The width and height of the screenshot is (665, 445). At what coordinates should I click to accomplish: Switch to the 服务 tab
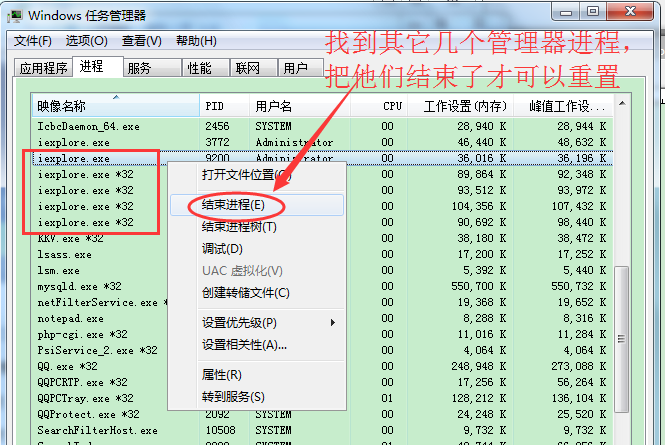tap(140, 68)
